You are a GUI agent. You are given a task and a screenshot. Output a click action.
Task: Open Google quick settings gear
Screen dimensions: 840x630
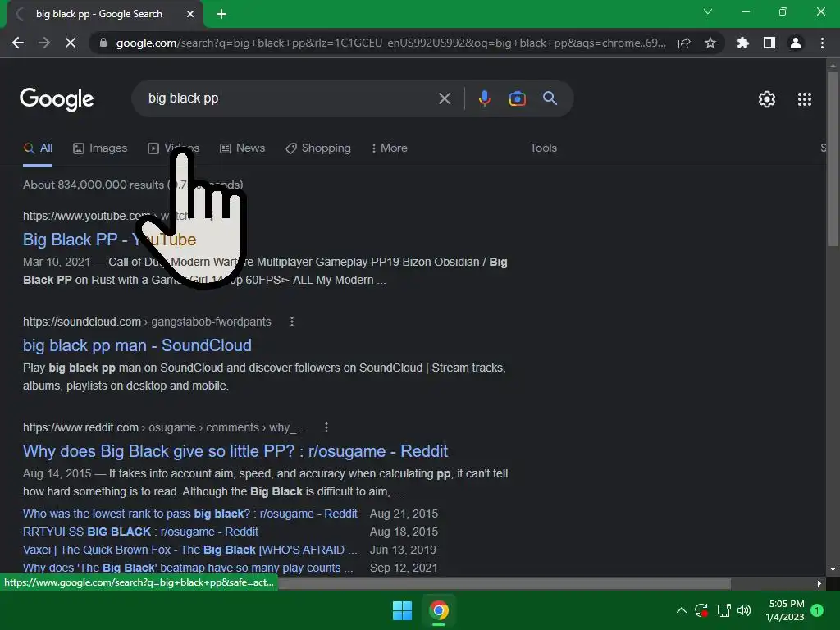(767, 99)
